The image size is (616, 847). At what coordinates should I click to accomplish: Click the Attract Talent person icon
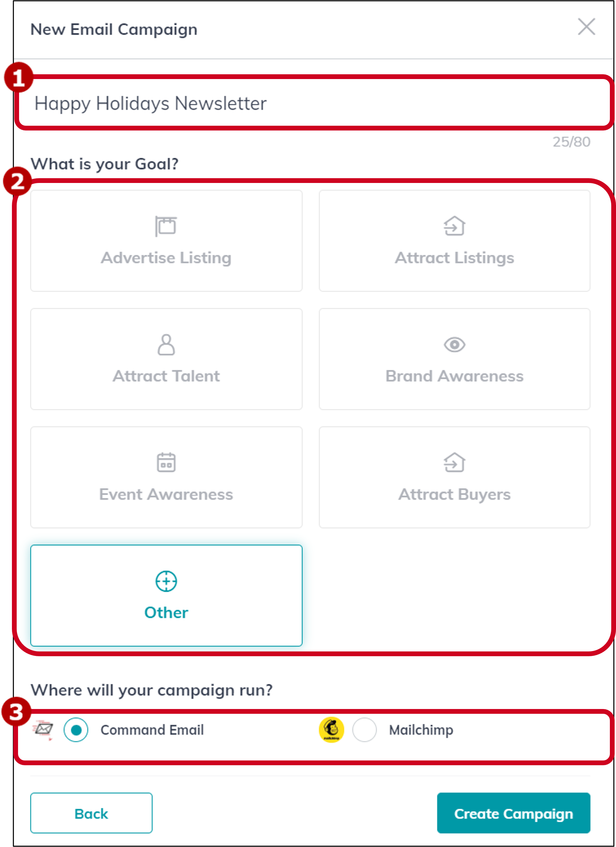click(166, 344)
